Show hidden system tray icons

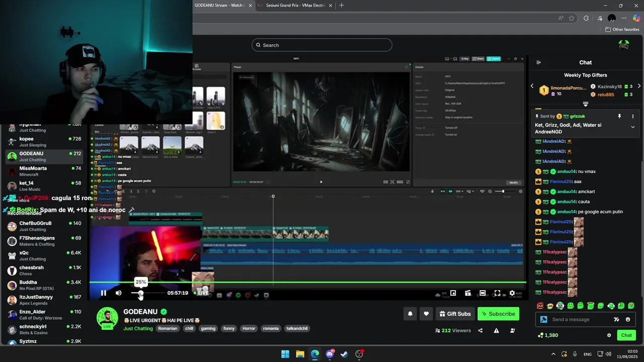pyautogui.click(x=553, y=354)
